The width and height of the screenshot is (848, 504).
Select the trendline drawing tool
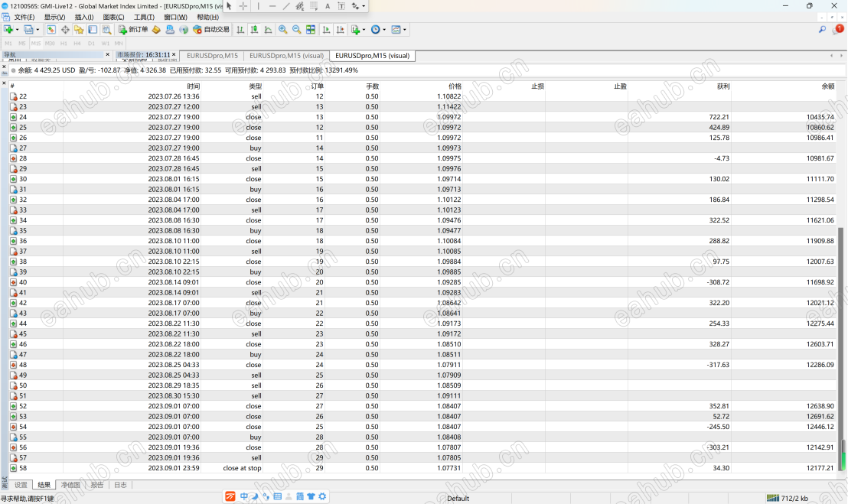pyautogui.click(x=286, y=6)
